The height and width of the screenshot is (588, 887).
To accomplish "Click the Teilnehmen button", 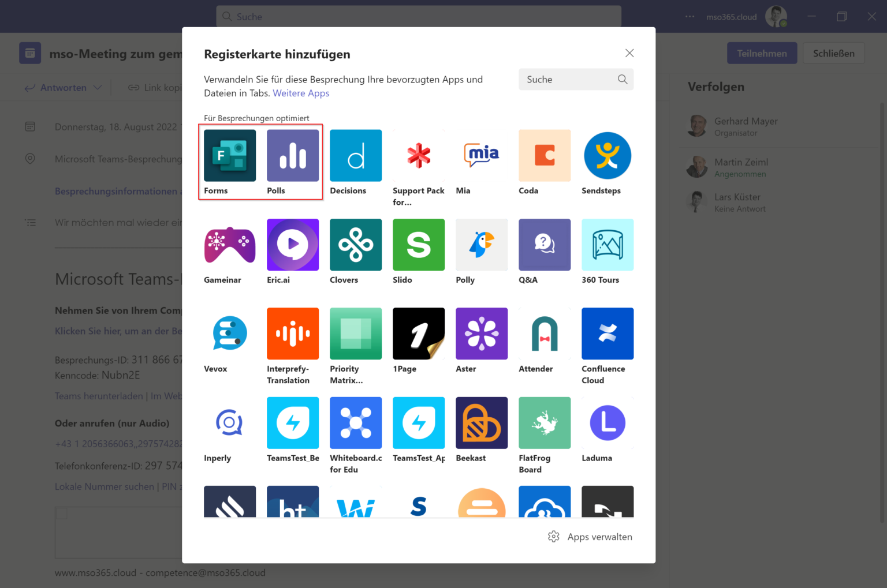I will tap(762, 53).
